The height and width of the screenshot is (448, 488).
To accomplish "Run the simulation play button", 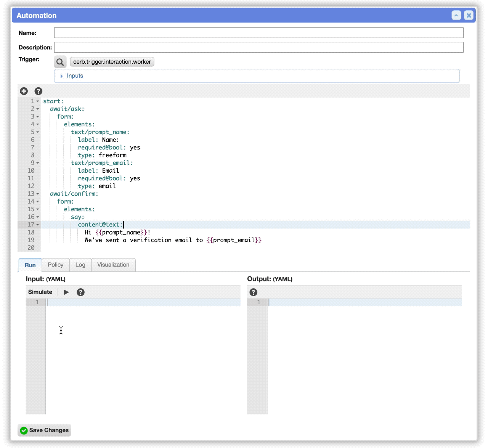I will coord(66,292).
